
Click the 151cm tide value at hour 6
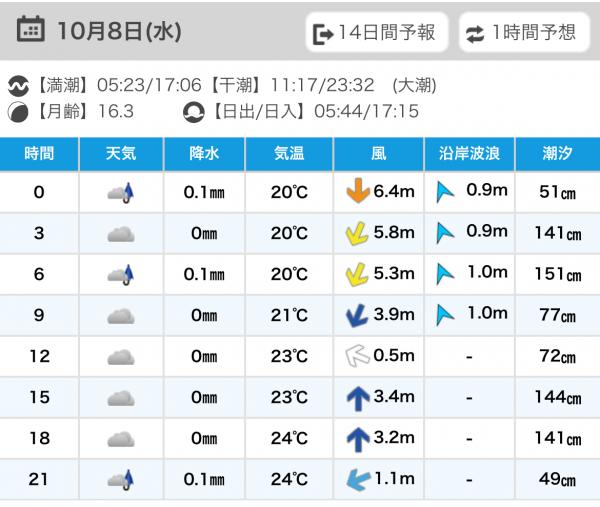click(558, 275)
